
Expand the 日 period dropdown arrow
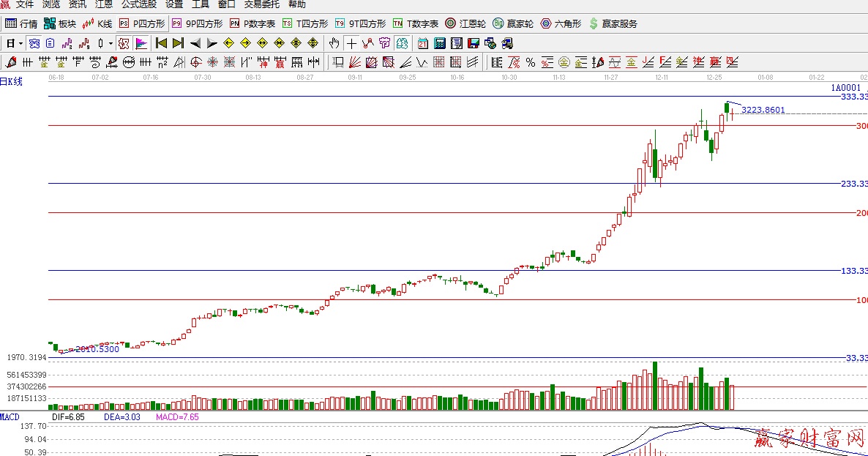[21, 43]
